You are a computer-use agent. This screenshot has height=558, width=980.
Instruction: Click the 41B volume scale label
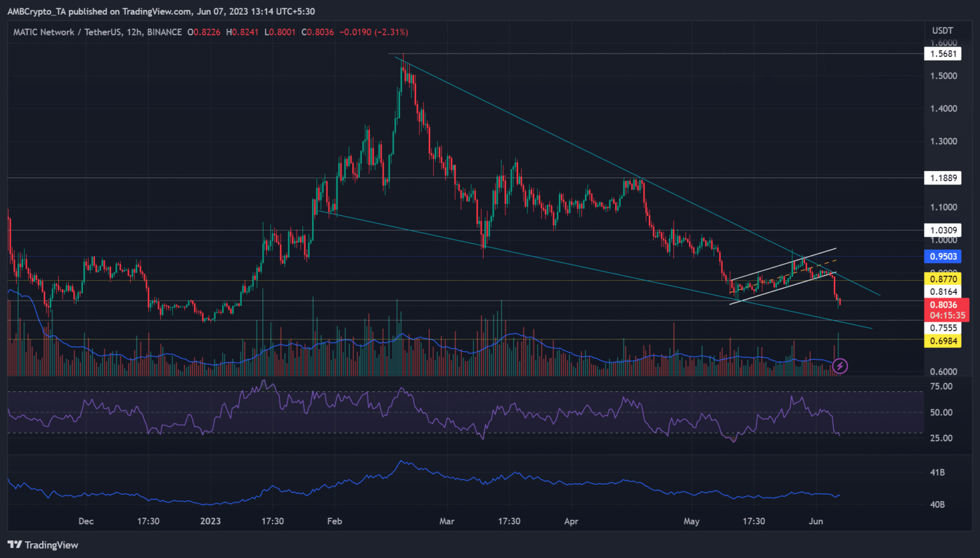[x=937, y=472]
